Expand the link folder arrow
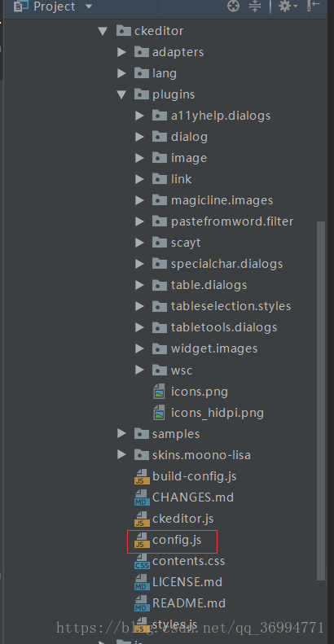 (x=139, y=179)
